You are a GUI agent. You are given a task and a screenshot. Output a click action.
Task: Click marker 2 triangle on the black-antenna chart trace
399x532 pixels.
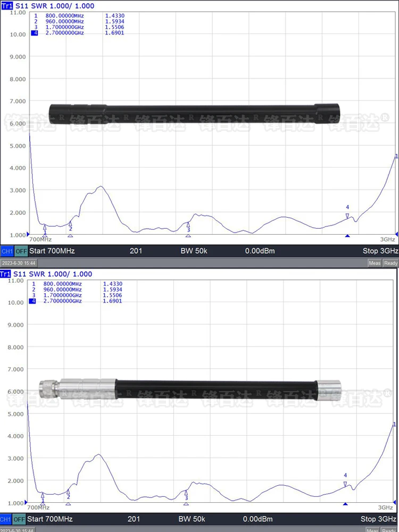pyautogui.click(x=70, y=224)
